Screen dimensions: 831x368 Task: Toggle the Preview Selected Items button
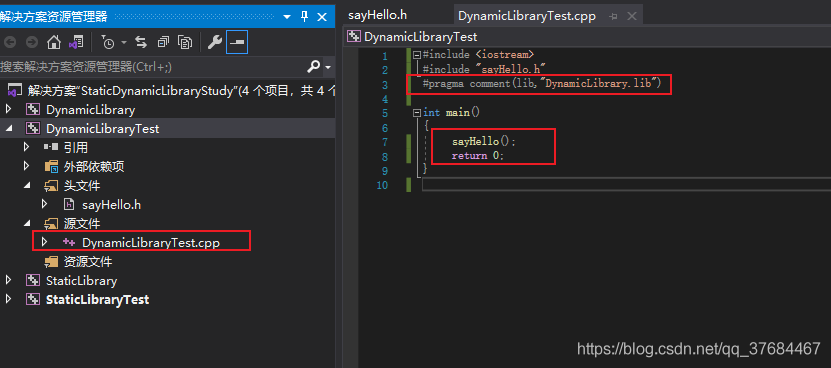[237, 42]
